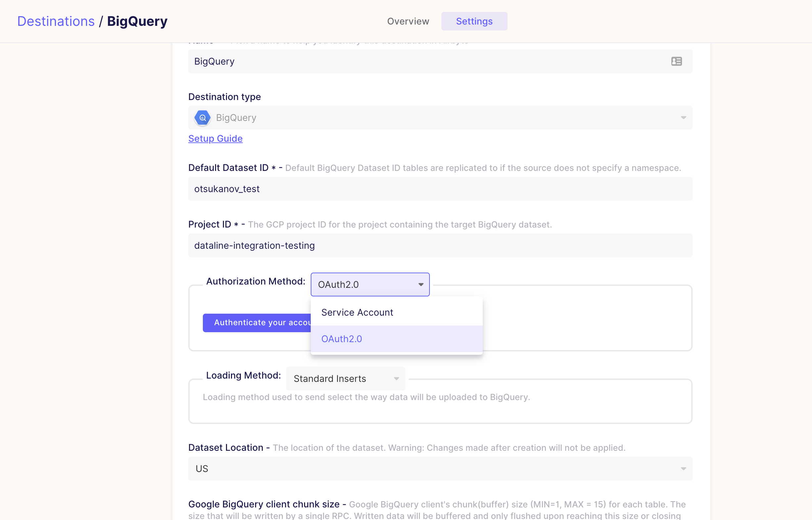Click the Destination type dropdown arrow
This screenshot has width=812, height=520.
[x=684, y=118]
